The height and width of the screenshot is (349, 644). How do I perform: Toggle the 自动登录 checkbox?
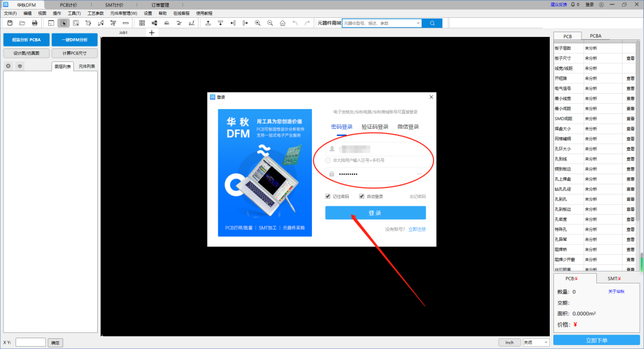tap(361, 196)
